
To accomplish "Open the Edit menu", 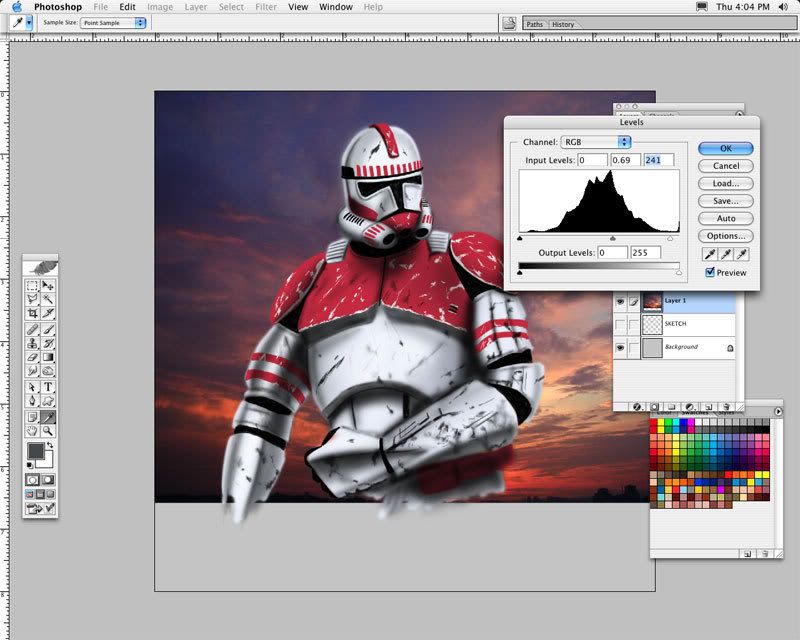I will point(127,7).
